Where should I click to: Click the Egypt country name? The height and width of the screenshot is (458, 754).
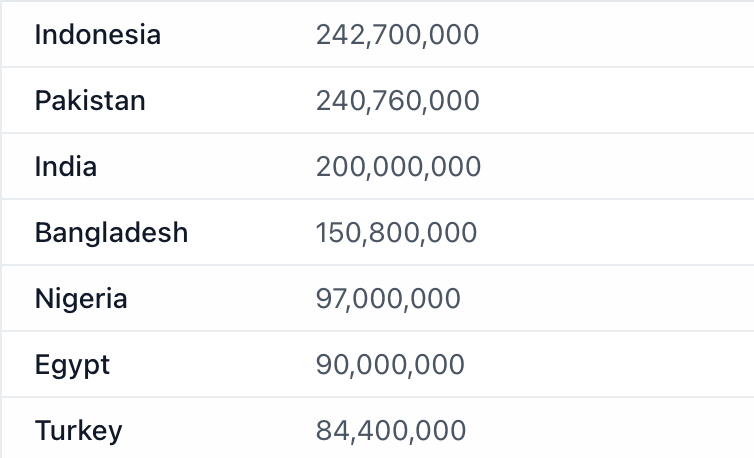tap(72, 365)
